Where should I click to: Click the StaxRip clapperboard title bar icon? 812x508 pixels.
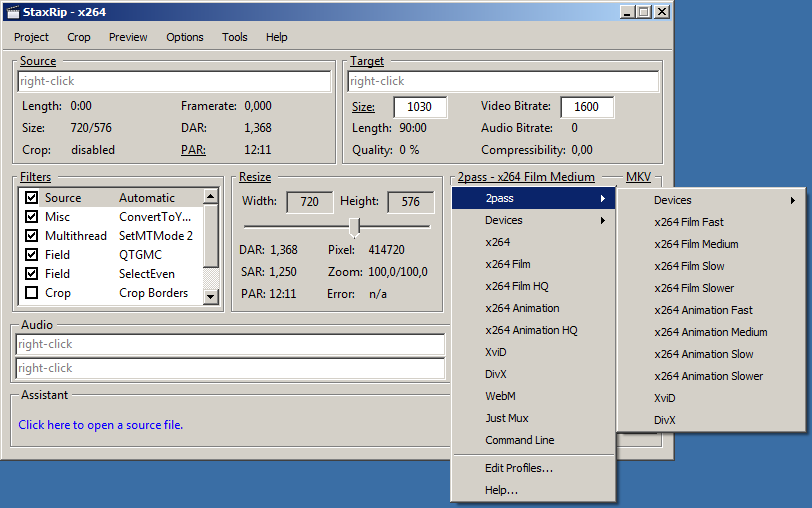[12, 12]
